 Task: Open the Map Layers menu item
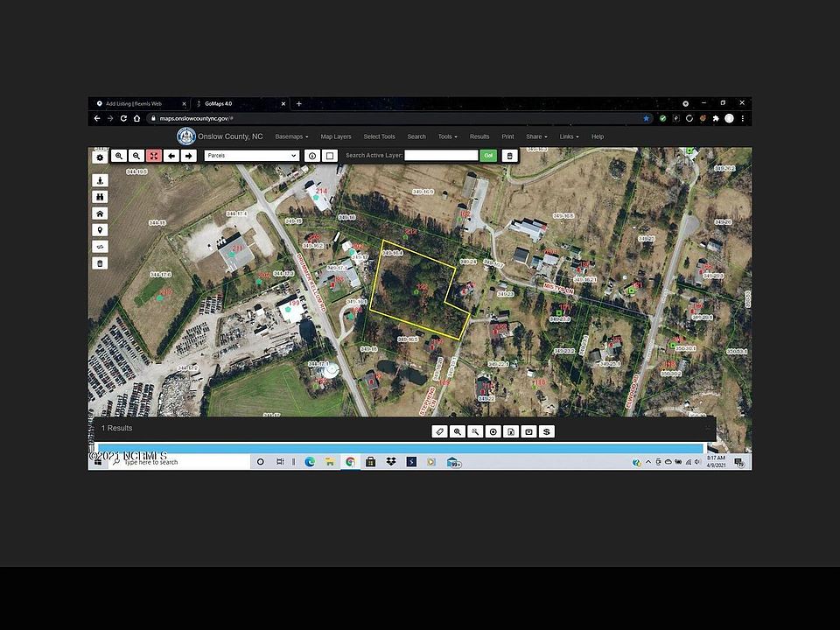(336, 136)
